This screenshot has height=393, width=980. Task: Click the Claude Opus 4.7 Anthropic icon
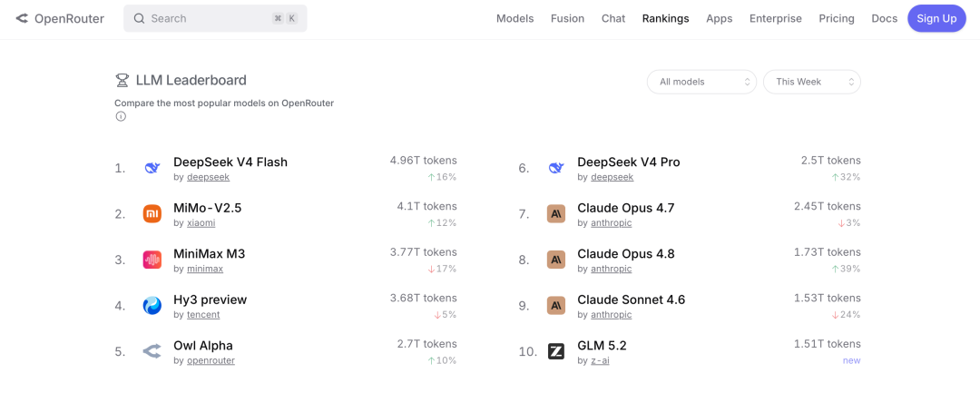point(555,213)
